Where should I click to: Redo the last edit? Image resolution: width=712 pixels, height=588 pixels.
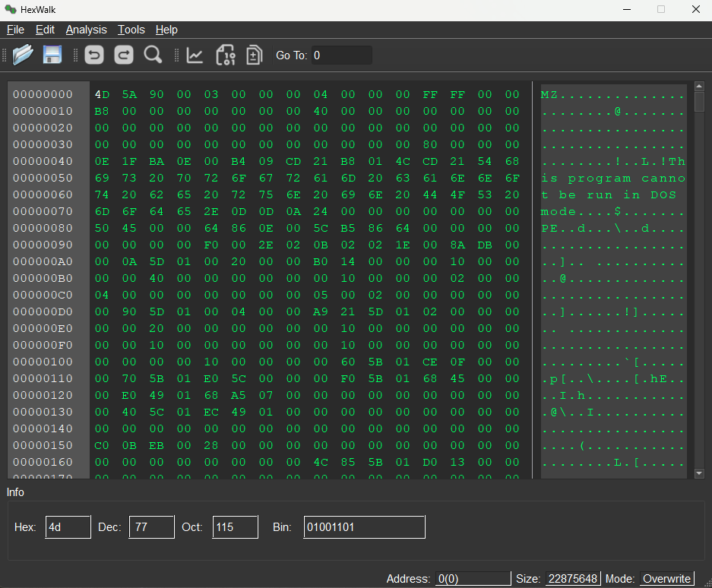(123, 54)
